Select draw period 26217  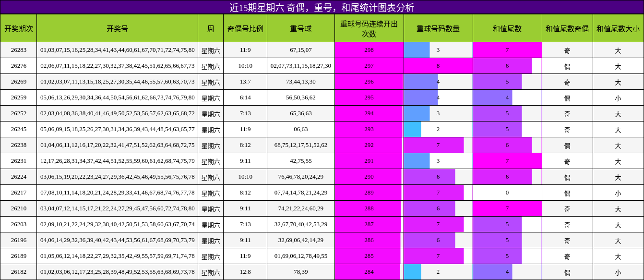tap(18, 193)
